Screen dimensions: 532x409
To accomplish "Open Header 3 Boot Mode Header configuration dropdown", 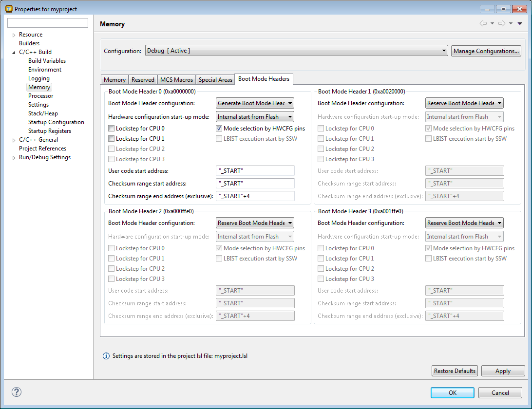I will (464, 223).
